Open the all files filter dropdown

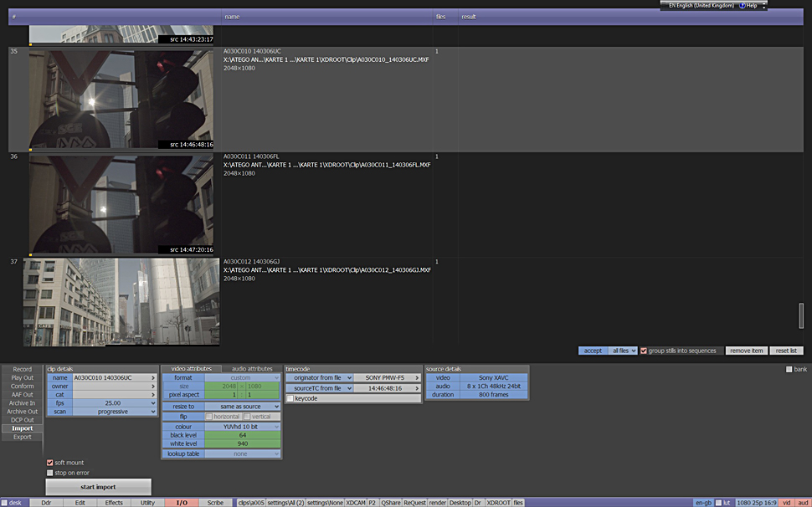point(623,351)
